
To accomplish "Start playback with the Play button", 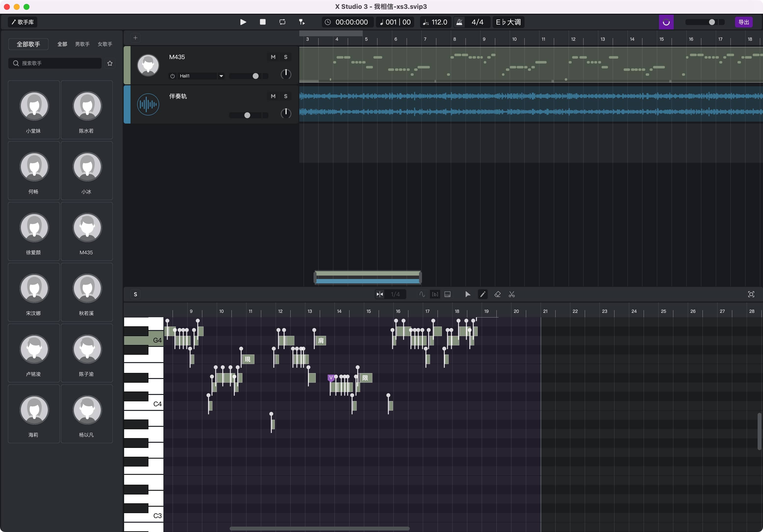I will (243, 22).
